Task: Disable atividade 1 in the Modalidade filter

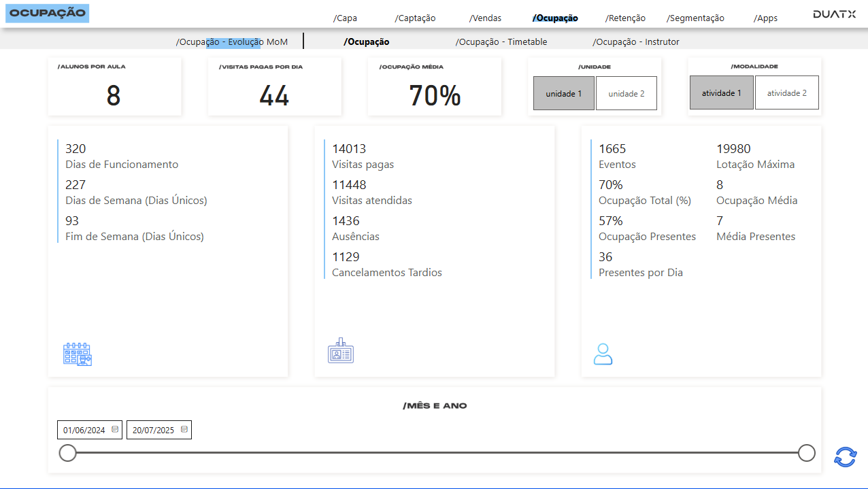Action: tap(721, 92)
